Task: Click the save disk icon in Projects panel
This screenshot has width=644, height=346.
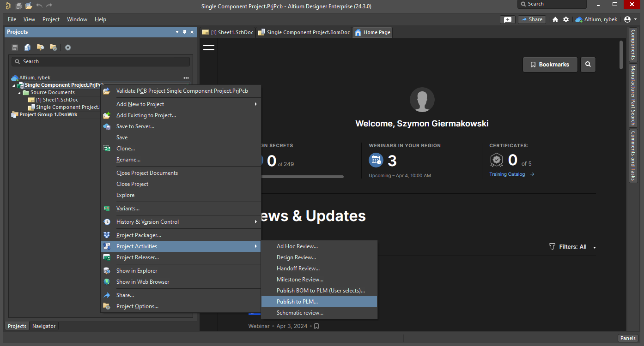Action: (x=15, y=48)
